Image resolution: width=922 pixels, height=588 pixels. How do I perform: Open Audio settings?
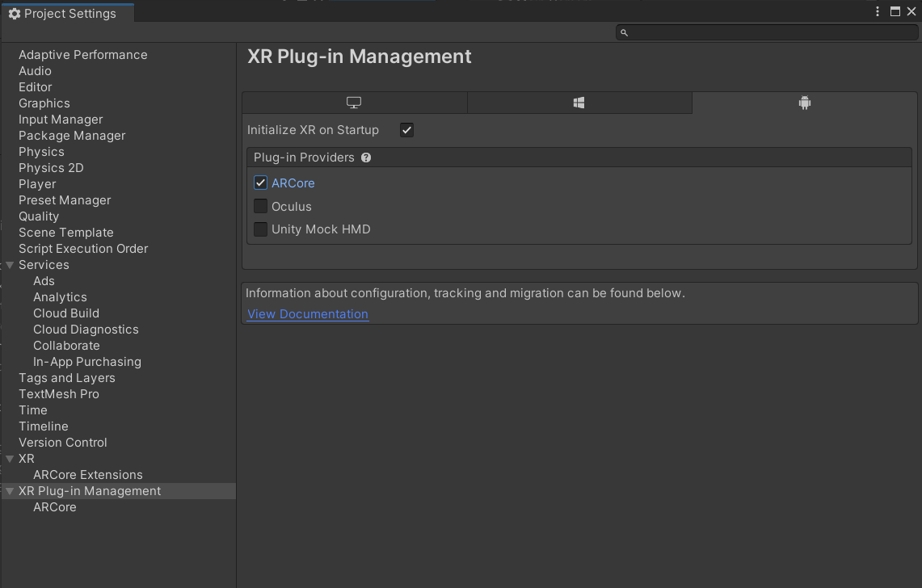click(x=35, y=71)
